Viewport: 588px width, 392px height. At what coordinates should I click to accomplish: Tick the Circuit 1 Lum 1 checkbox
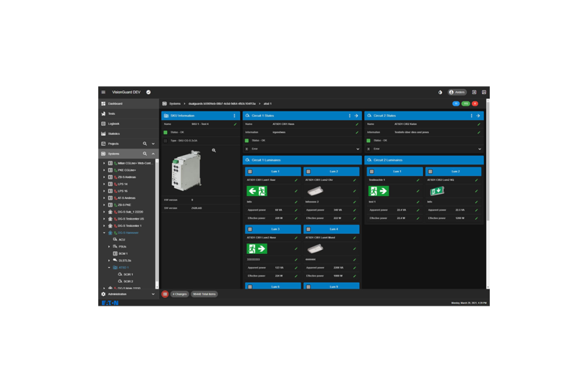250,172
